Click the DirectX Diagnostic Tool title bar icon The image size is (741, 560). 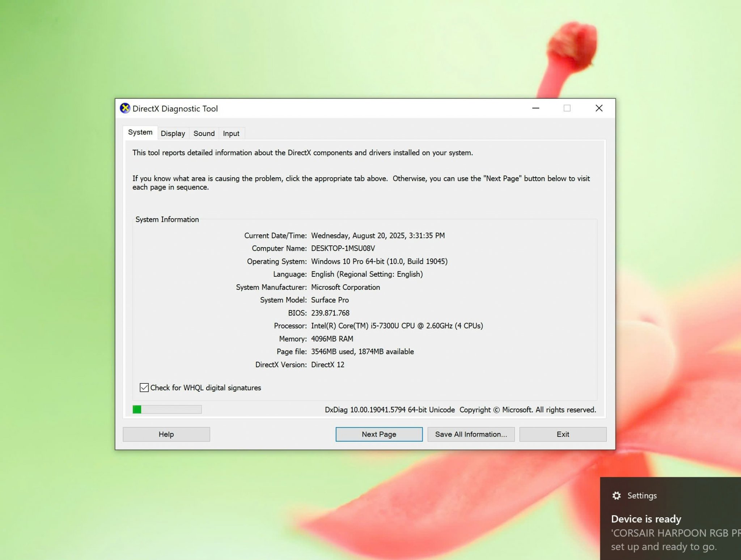(x=125, y=108)
